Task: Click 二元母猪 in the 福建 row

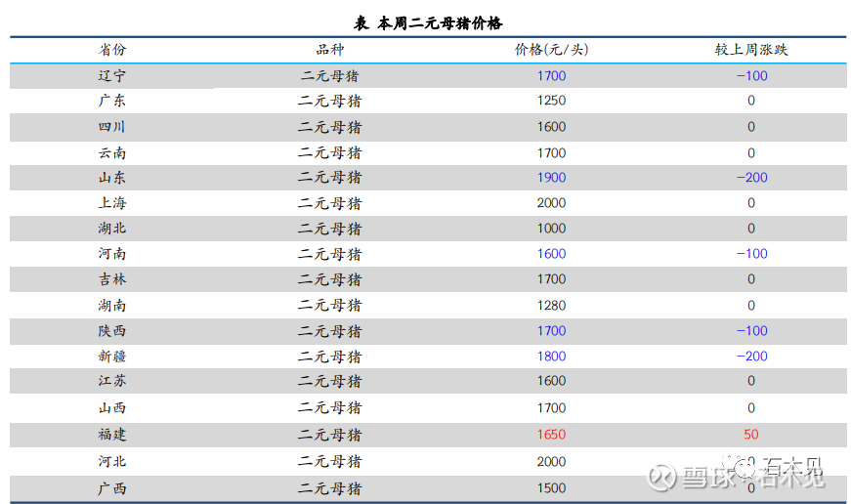Action: (330, 435)
